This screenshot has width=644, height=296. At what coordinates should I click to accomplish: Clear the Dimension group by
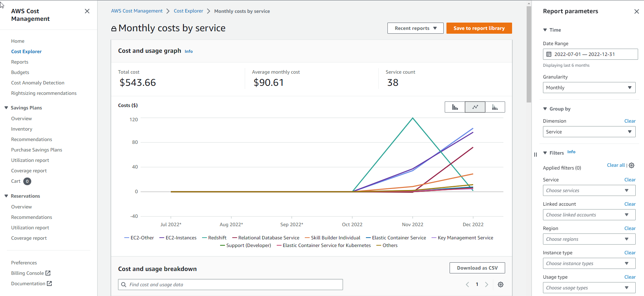tap(630, 121)
